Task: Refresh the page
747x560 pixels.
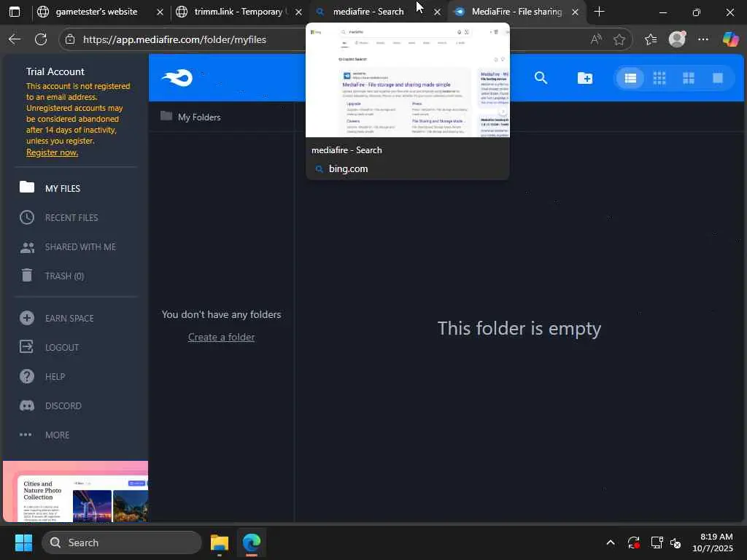Action: coord(41,39)
